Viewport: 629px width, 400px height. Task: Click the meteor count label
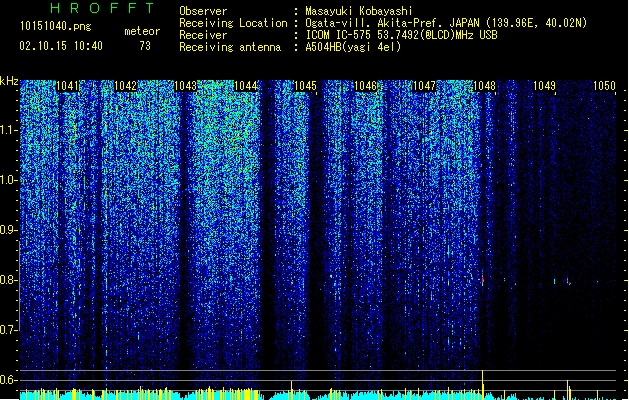click(142, 31)
